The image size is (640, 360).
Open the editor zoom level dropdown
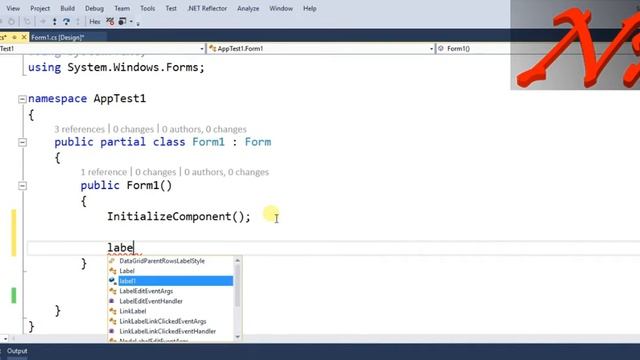[4, 338]
